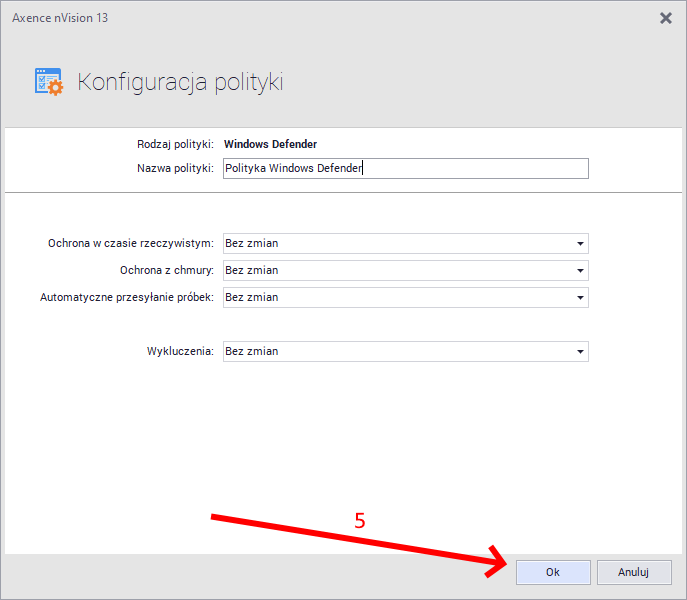Click the Rodzaj polityki label
This screenshot has width=687, height=600.
pyautogui.click(x=175, y=144)
